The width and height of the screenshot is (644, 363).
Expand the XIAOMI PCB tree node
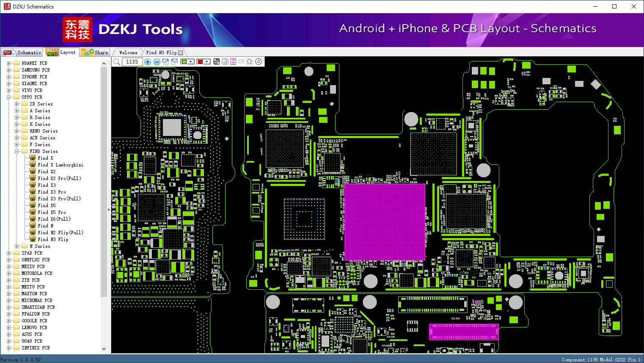click(8, 83)
